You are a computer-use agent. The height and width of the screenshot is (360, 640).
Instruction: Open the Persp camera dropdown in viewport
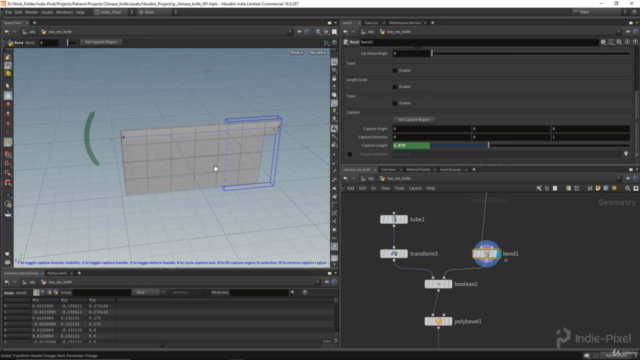click(297, 53)
